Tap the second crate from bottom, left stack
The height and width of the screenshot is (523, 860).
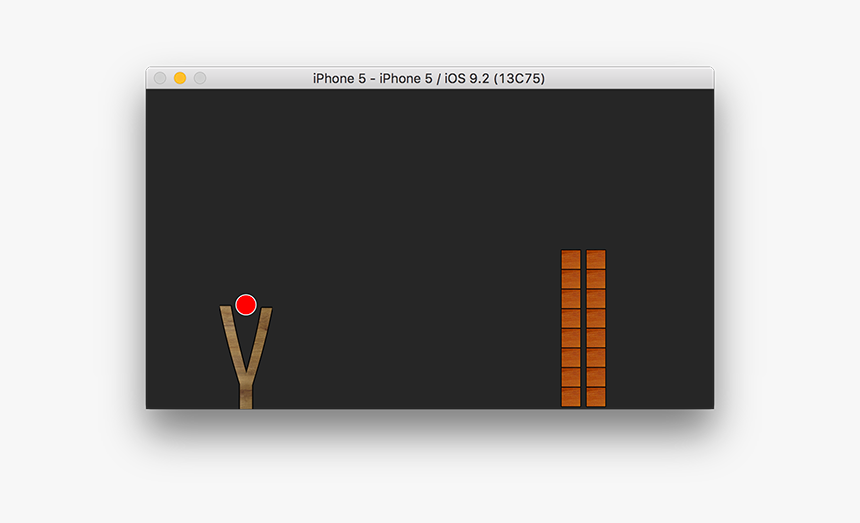click(571, 377)
